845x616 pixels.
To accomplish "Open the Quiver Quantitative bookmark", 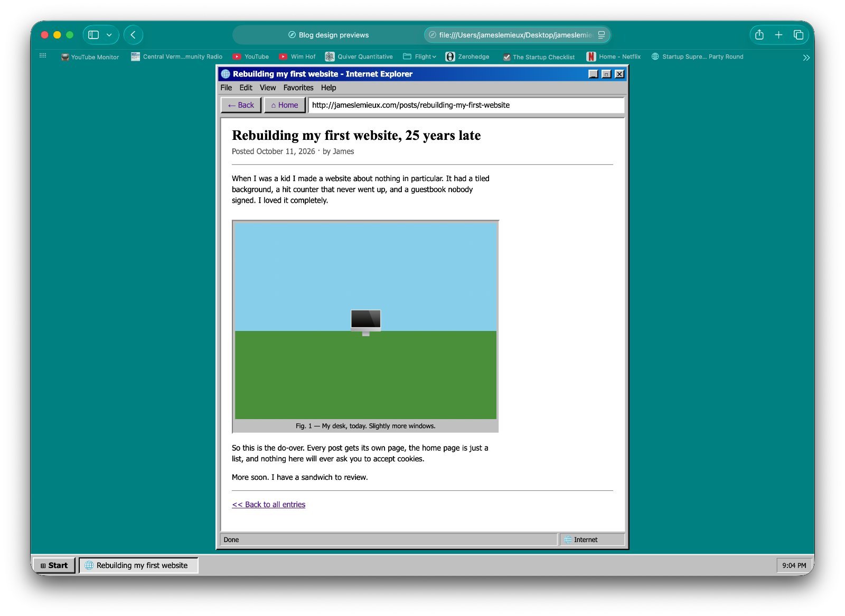I will pos(359,56).
